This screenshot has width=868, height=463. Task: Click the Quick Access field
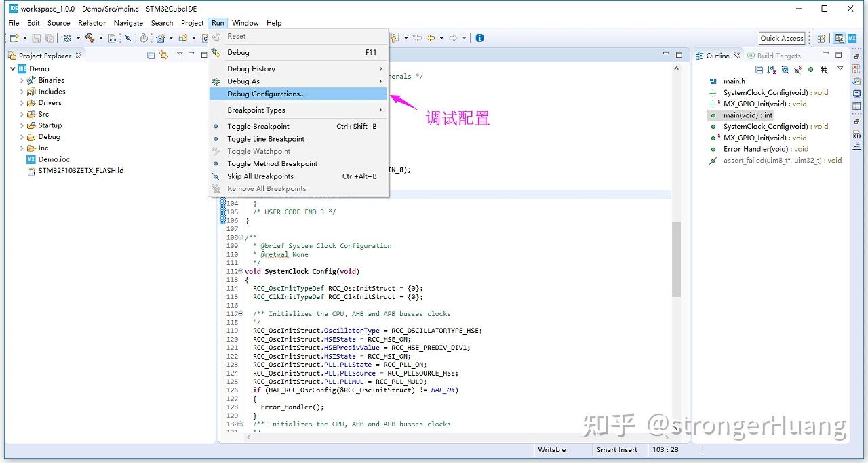(x=782, y=38)
